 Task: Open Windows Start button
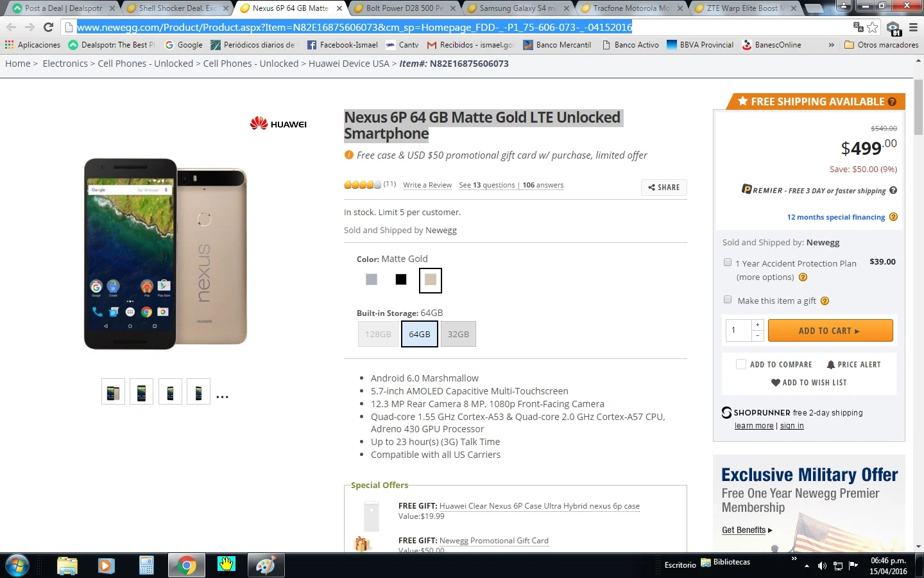[17, 566]
